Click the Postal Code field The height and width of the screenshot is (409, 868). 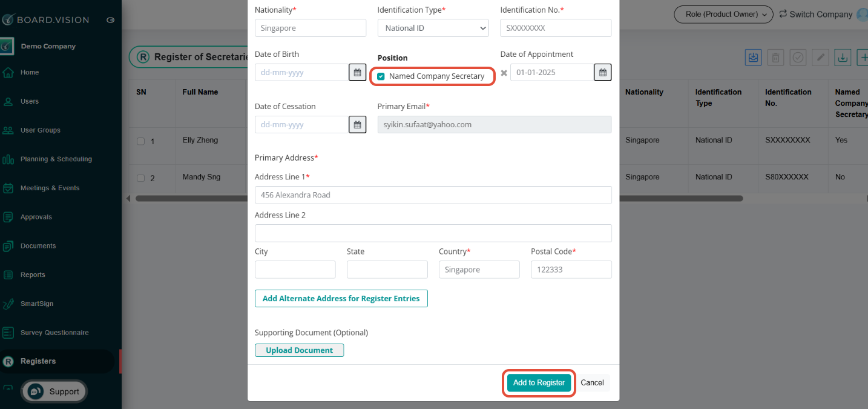571,270
